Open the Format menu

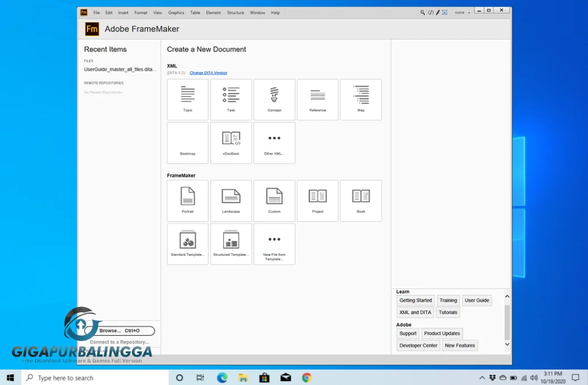(x=141, y=13)
